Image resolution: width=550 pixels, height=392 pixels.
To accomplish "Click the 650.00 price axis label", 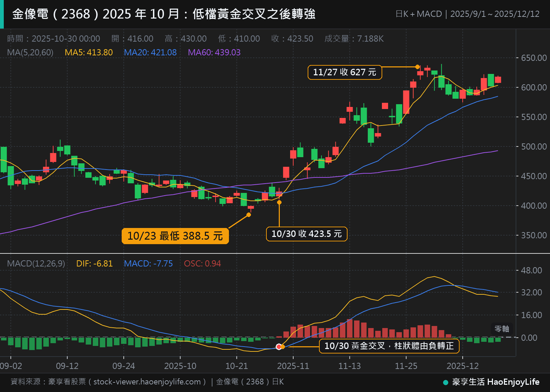I will [x=534, y=58].
